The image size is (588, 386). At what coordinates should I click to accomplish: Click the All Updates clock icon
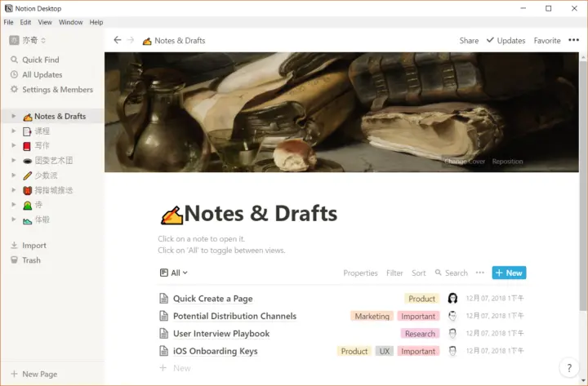(x=14, y=74)
